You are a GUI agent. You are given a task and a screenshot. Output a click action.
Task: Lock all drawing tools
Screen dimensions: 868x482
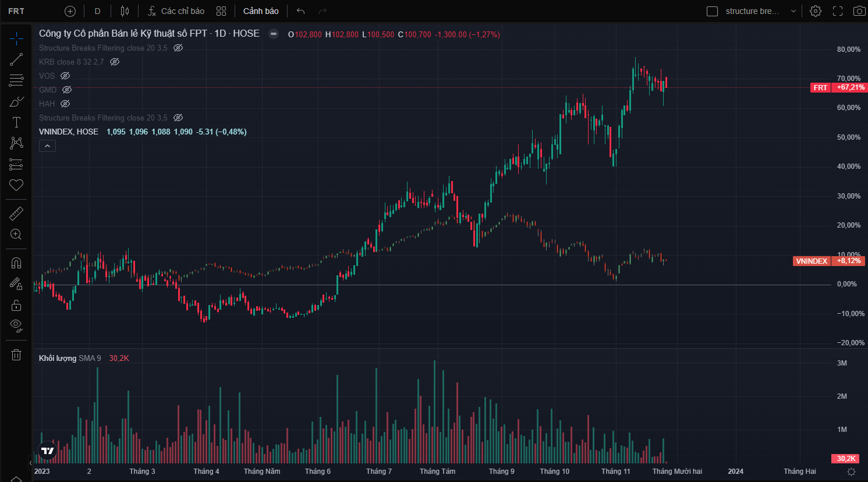[16, 305]
